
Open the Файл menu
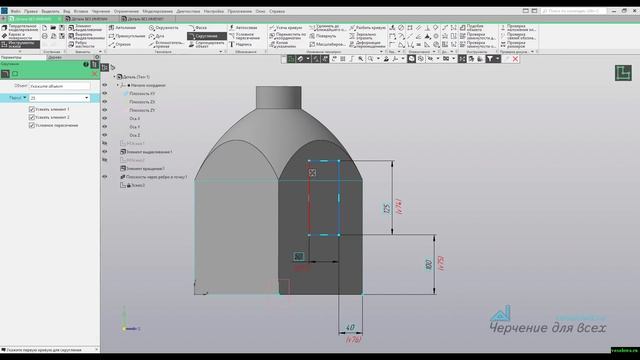(x=16, y=11)
